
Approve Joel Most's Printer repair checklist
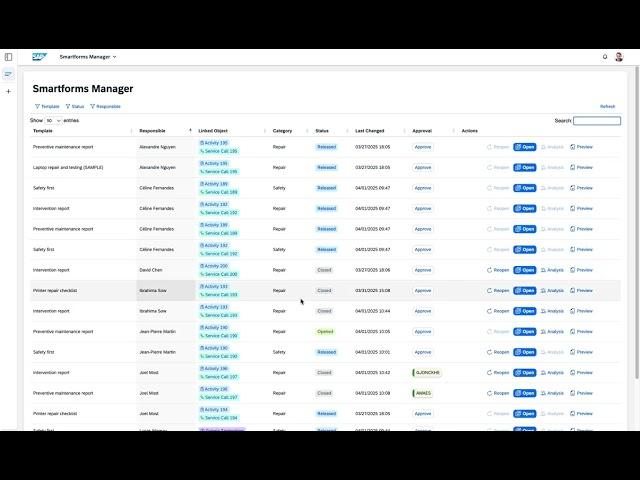[x=423, y=414]
